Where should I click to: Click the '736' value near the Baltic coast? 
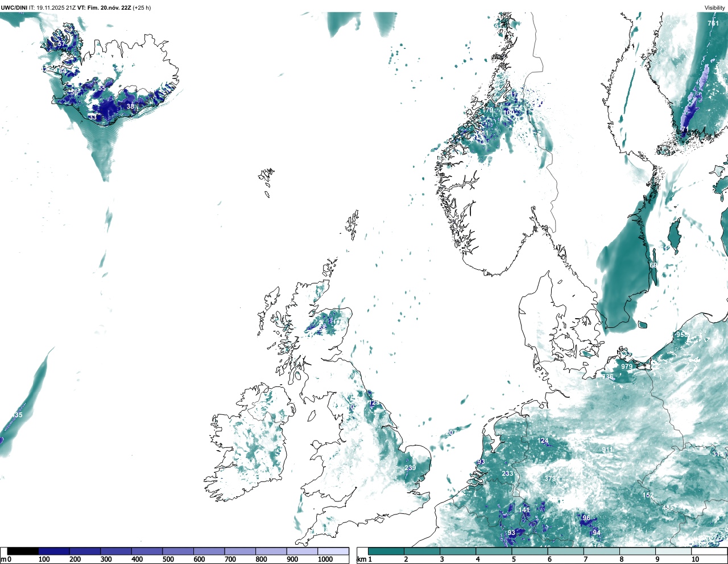(x=607, y=377)
